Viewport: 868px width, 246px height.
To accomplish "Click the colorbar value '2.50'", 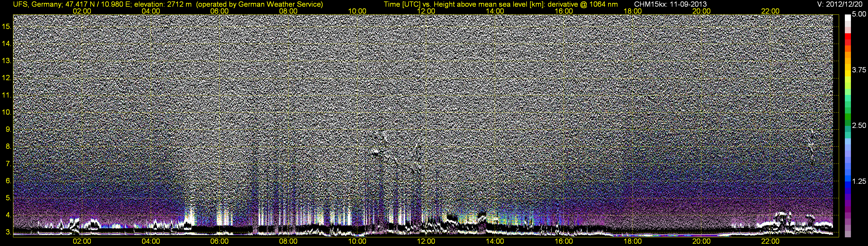I will 859,125.
